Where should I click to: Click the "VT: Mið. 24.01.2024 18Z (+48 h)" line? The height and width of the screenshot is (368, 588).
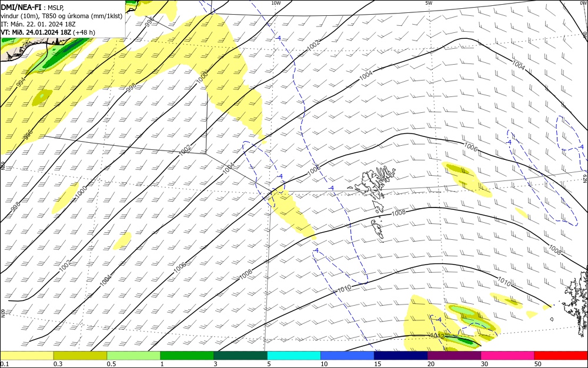click(x=48, y=32)
